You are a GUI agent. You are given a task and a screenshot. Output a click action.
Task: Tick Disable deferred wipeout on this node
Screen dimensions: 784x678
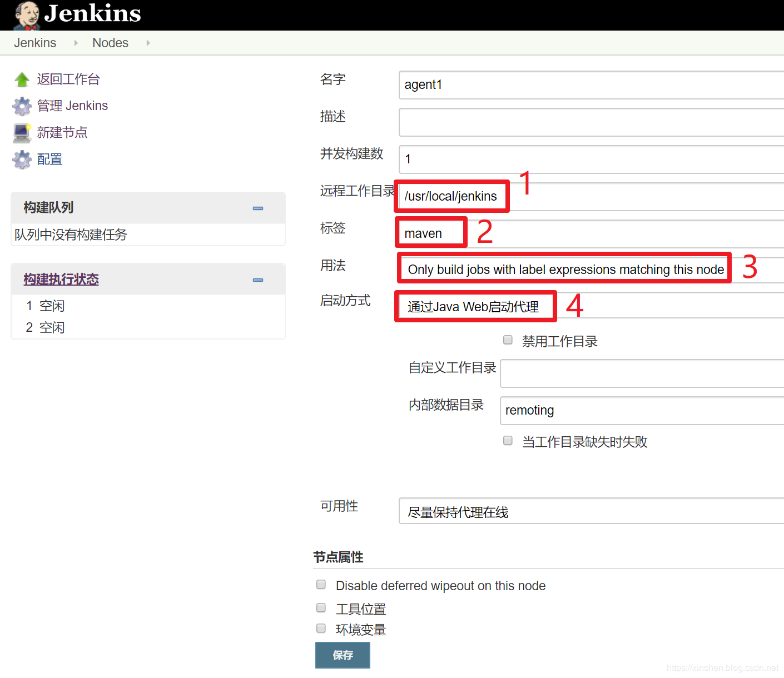321,584
